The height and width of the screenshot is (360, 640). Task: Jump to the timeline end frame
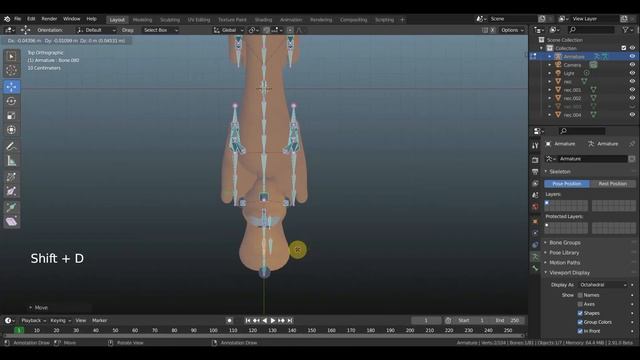coord(290,320)
